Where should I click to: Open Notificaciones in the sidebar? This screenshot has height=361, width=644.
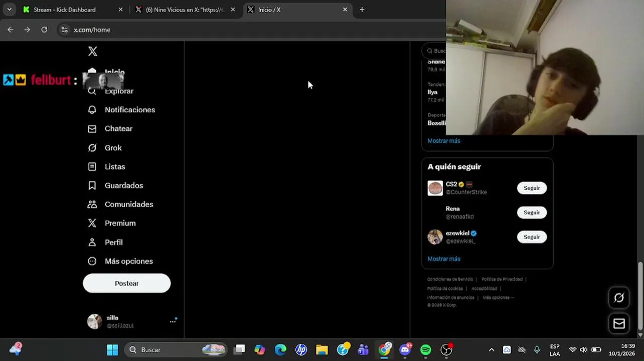tap(121, 110)
